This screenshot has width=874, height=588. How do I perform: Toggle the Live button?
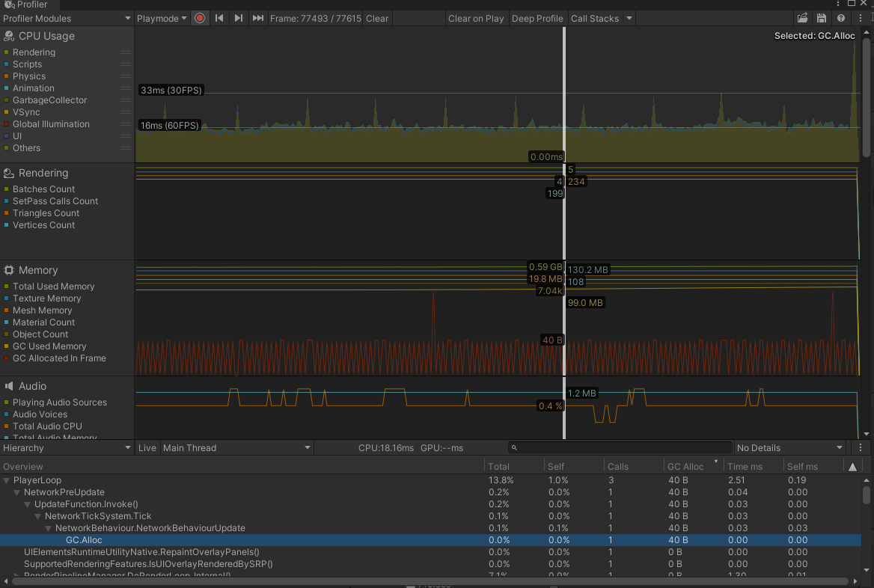[147, 447]
